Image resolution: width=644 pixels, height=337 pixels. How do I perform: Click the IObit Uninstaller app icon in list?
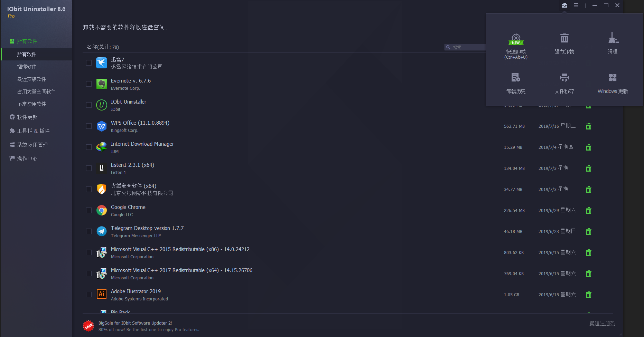pyautogui.click(x=102, y=105)
